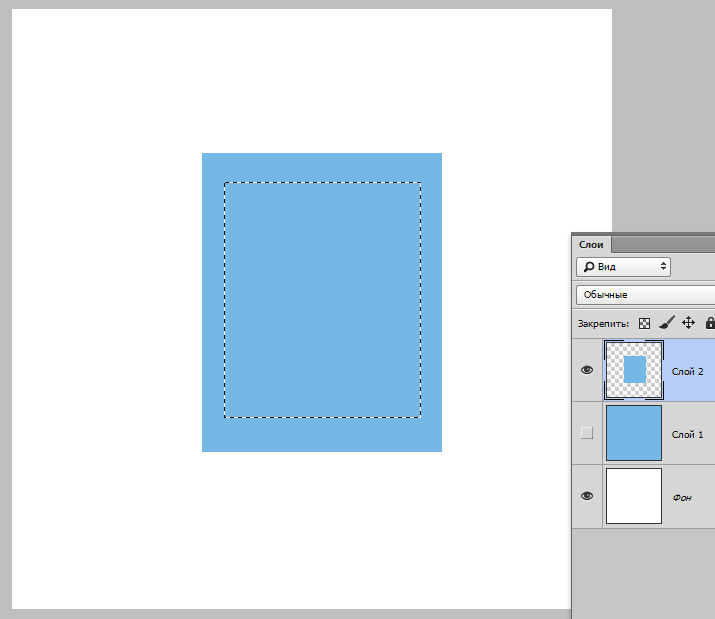Screen dimensions: 715x619
Task: Click the Фон layer thumbnail
Action: point(634,496)
